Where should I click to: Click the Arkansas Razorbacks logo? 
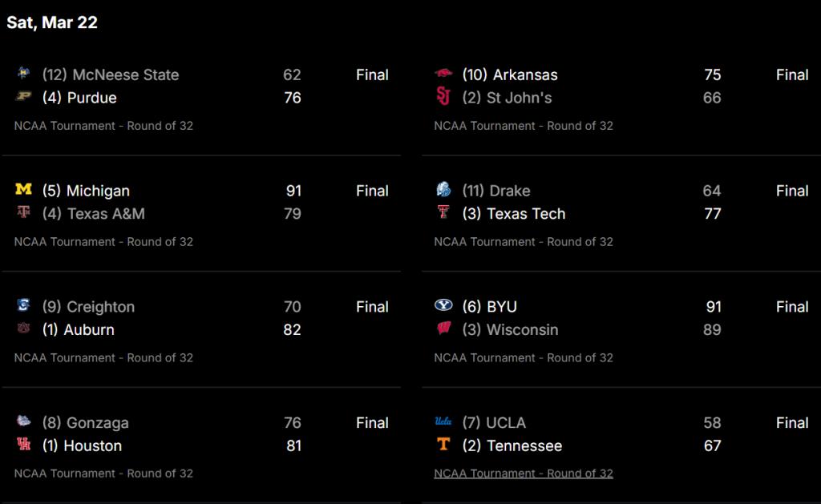pyautogui.click(x=443, y=74)
